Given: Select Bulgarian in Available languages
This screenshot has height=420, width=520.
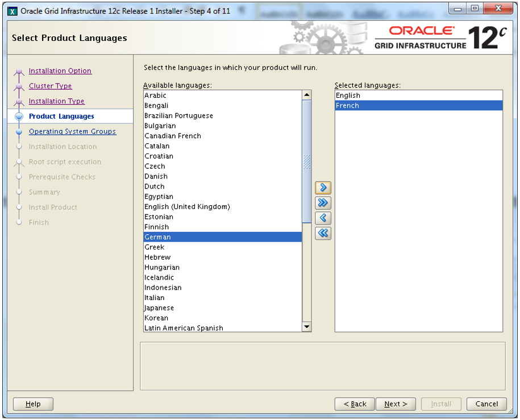Looking at the screenshot, I should pos(223,126).
